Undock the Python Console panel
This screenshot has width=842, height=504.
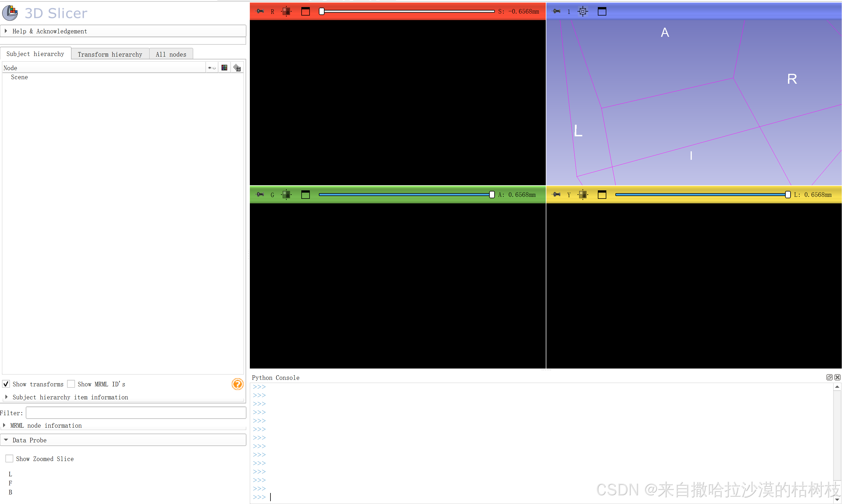[829, 377]
